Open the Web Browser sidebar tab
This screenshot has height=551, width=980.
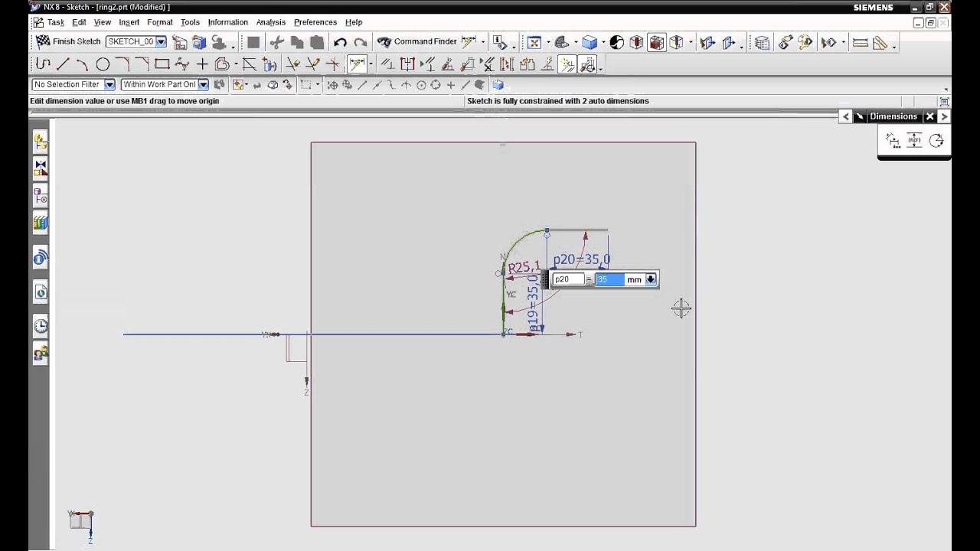(41, 292)
